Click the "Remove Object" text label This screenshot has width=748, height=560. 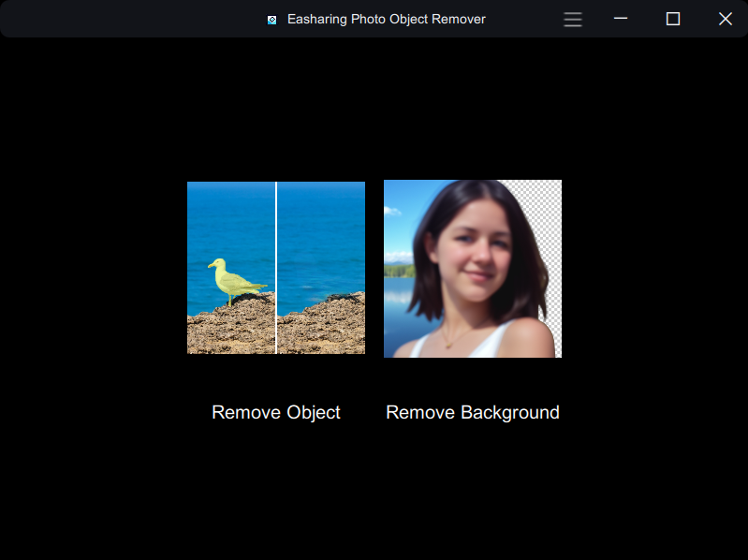[275, 412]
